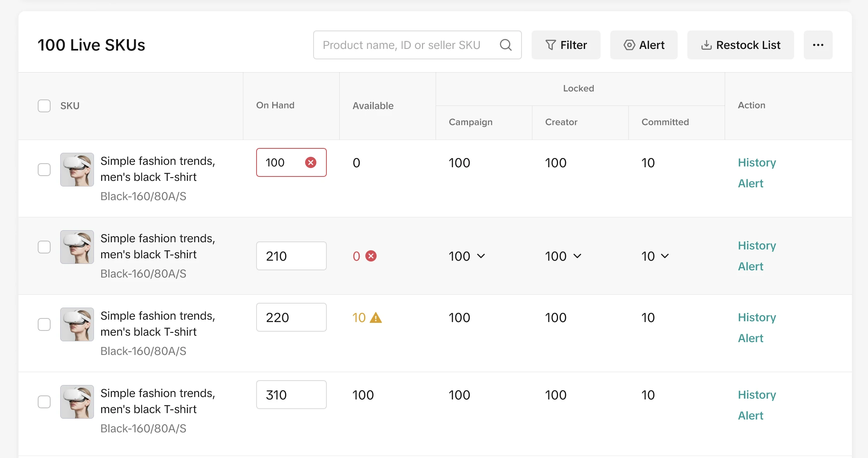Clear the On Hand 100 field error icon
The height and width of the screenshot is (458, 868).
310,162
